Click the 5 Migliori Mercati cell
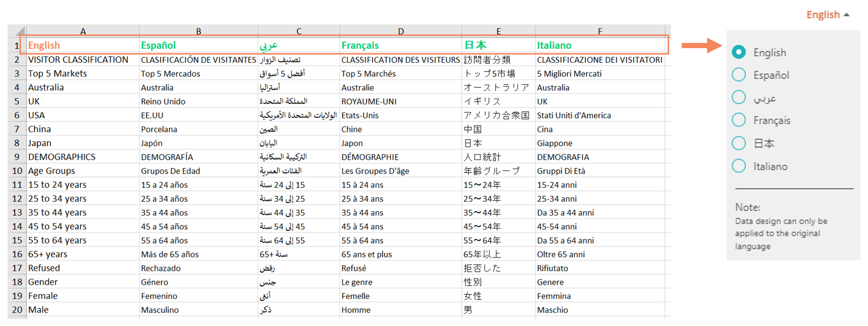 pos(600,73)
